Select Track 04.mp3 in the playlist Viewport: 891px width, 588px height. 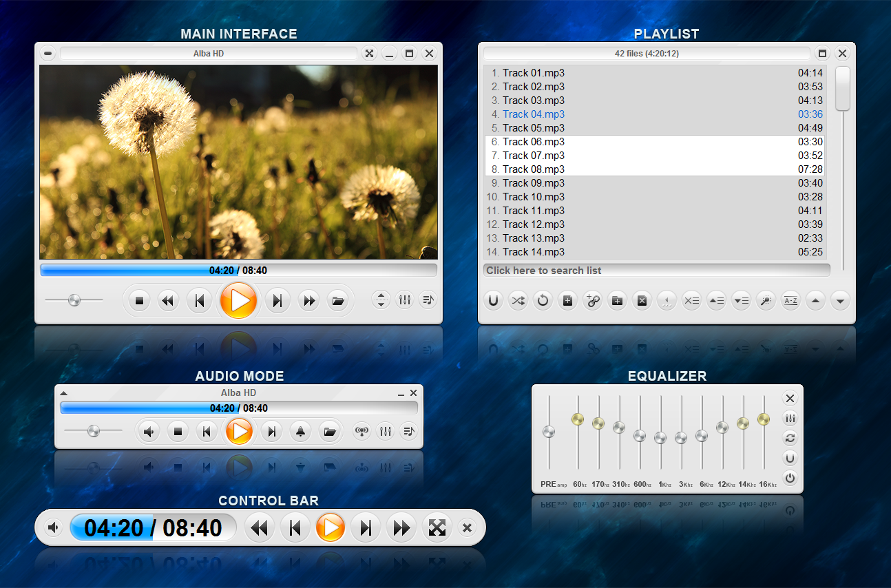point(534,114)
